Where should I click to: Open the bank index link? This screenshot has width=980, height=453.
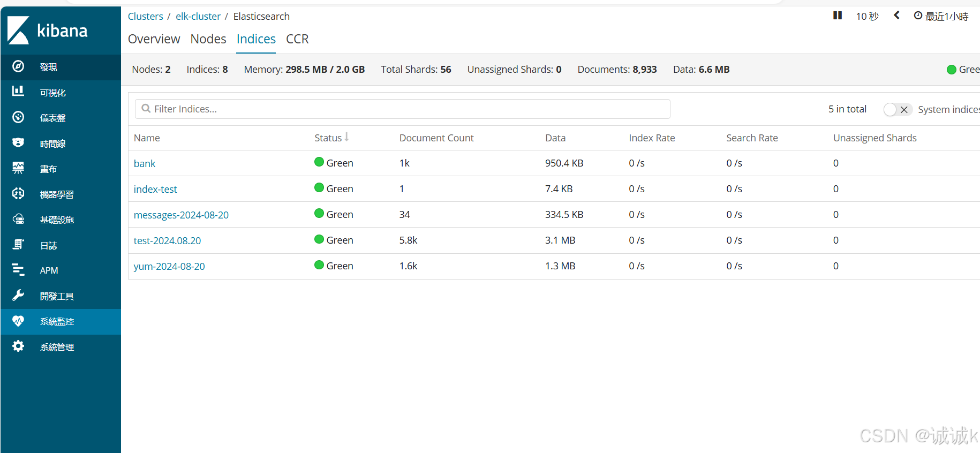click(x=145, y=163)
